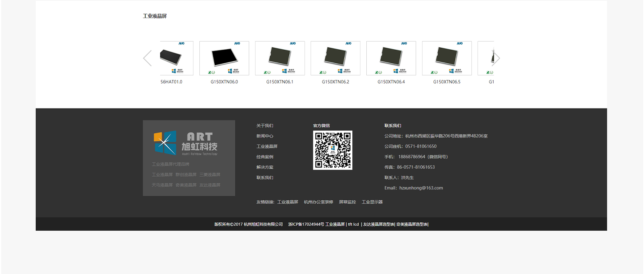Click the WeChat QR code image

coord(333,150)
